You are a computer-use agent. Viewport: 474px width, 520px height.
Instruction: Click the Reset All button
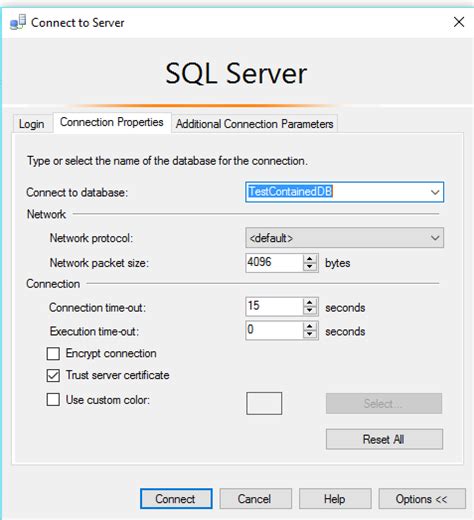[384, 439]
